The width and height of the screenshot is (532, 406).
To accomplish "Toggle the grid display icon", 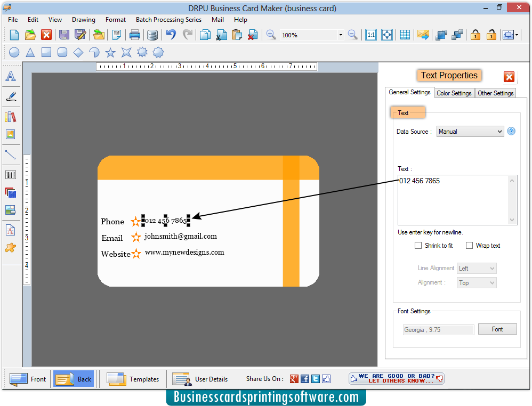I will point(405,34).
